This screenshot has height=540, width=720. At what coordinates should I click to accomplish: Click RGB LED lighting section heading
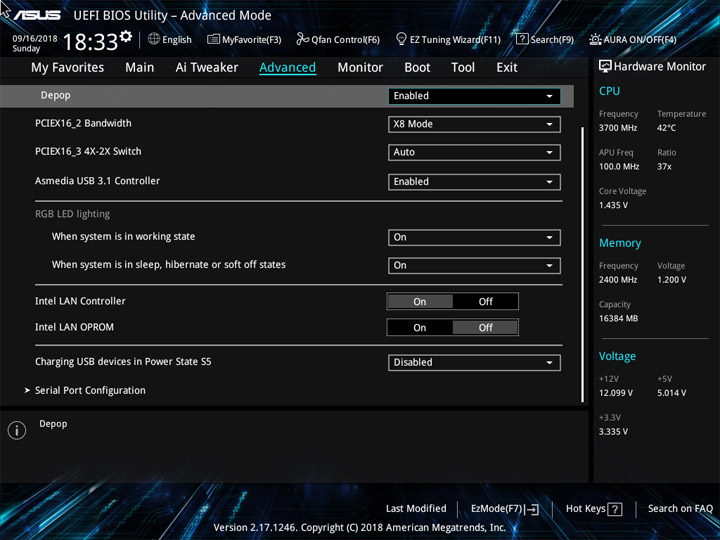[73, 214]
